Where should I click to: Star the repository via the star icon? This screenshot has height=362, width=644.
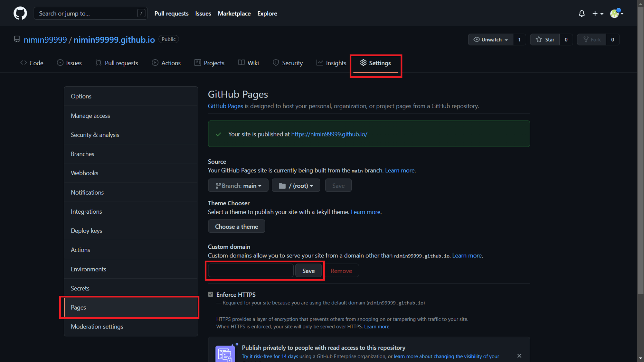click(539, 40)
